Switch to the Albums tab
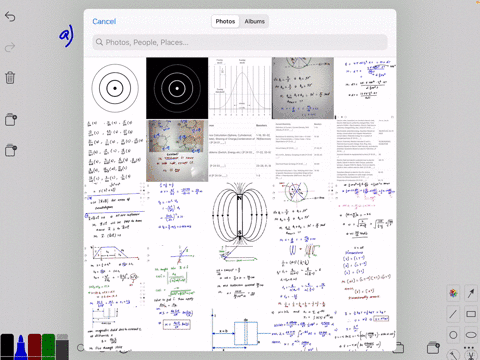The image size is (480, 360). tap(255, 21)
